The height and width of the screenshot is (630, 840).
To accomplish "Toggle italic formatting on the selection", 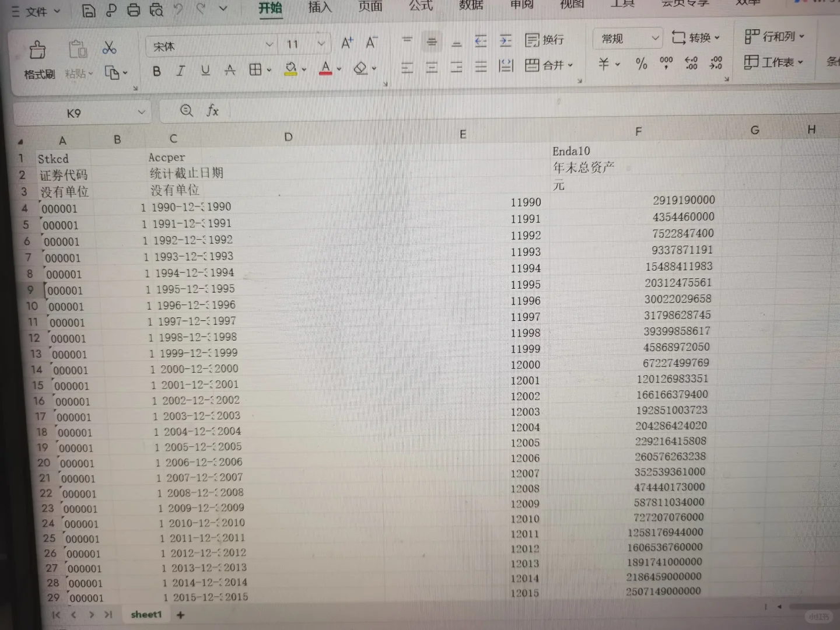I will (180, 71).
